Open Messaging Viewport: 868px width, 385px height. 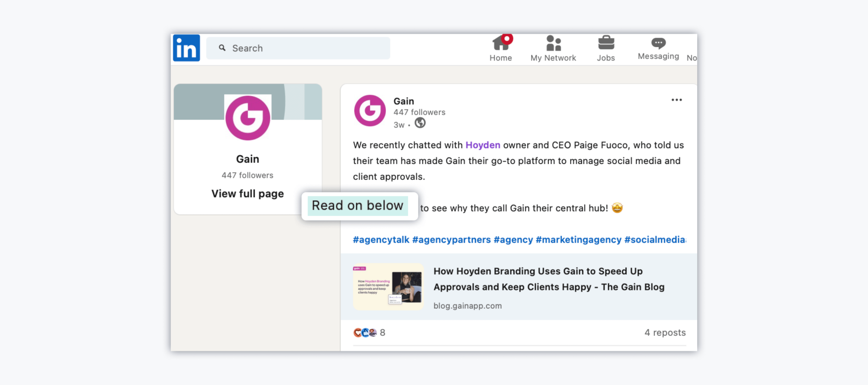[658, 47]
